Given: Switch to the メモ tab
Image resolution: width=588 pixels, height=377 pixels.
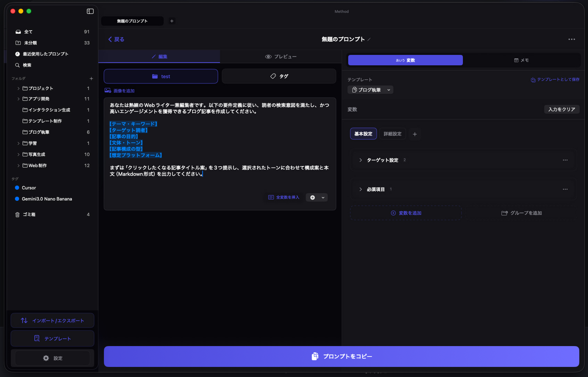Looking at the screenshot, I should (522, 60).
